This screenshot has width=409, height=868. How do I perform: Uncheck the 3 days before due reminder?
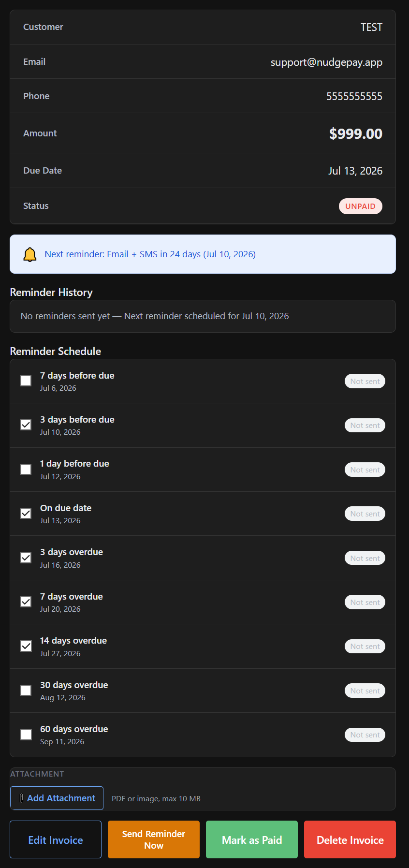(26, 425)
